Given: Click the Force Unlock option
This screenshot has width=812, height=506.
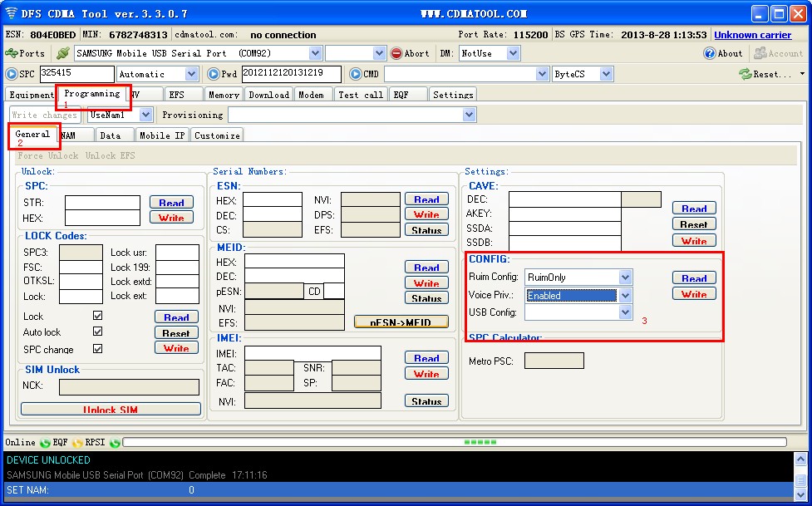Looking at the screenshot, I should tap(48, 155).
